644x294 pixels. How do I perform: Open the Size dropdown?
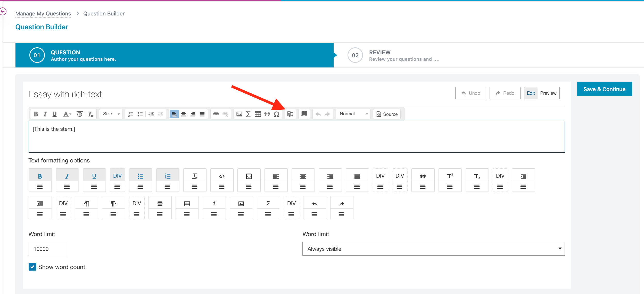pyautogui.click(x=111, y=114)
